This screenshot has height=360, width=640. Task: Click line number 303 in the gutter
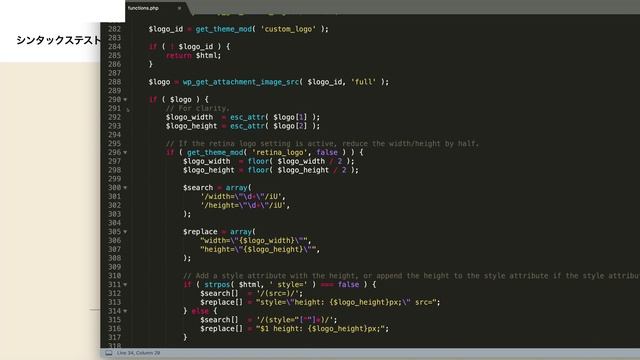pyautogui.click(x=115, y=214)
